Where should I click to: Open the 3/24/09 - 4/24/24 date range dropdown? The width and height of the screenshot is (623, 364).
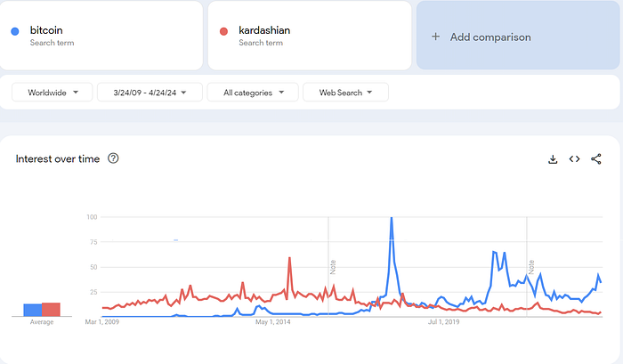point(149,93)
